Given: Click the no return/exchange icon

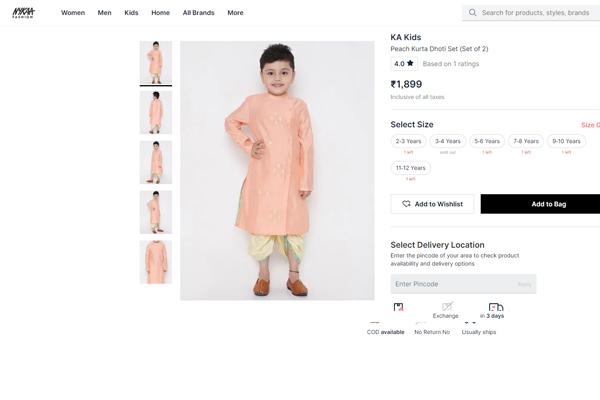Looking at the screenshot, I should [x=447, y=307].
